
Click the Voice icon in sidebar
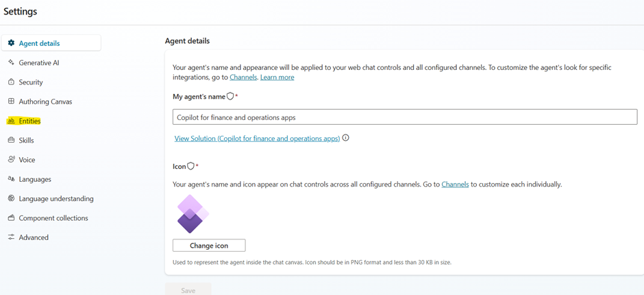[11, 160]
